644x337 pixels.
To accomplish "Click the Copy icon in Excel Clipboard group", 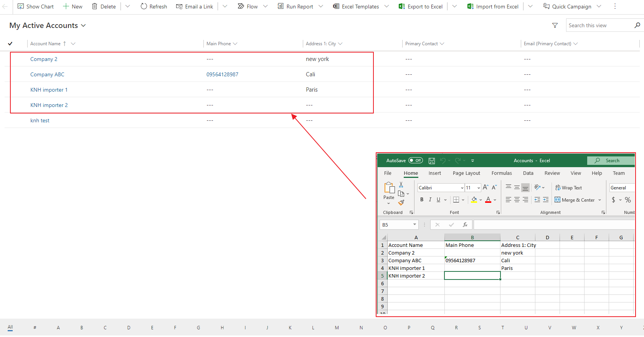I will point(401,194).
